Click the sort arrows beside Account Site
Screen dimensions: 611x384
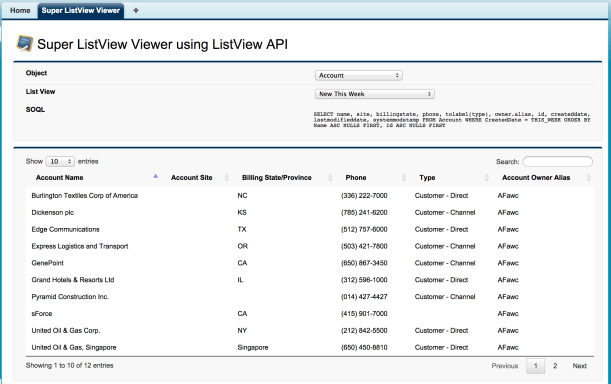226,178
